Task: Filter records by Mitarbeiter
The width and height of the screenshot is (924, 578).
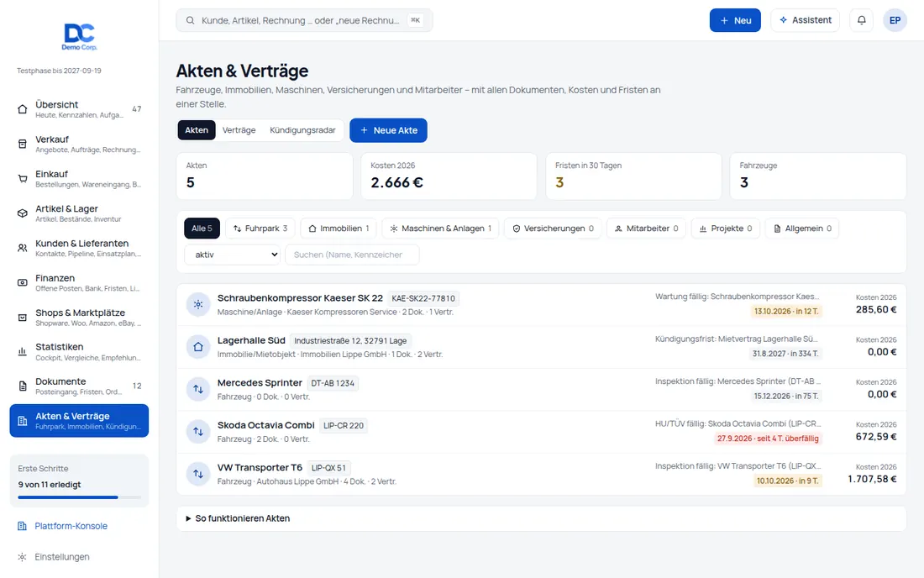Action: tap(646, 229)
